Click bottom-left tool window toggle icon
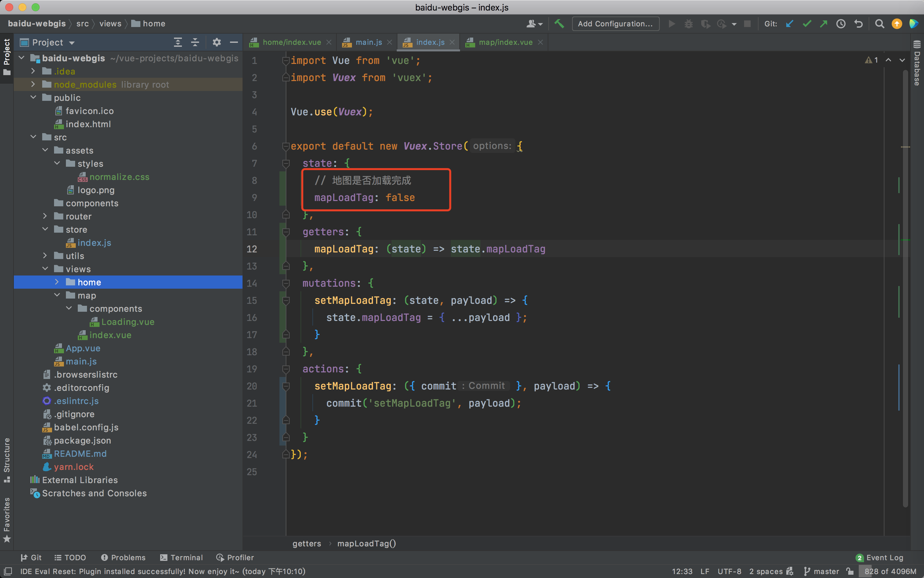 [x=8, y=571]
